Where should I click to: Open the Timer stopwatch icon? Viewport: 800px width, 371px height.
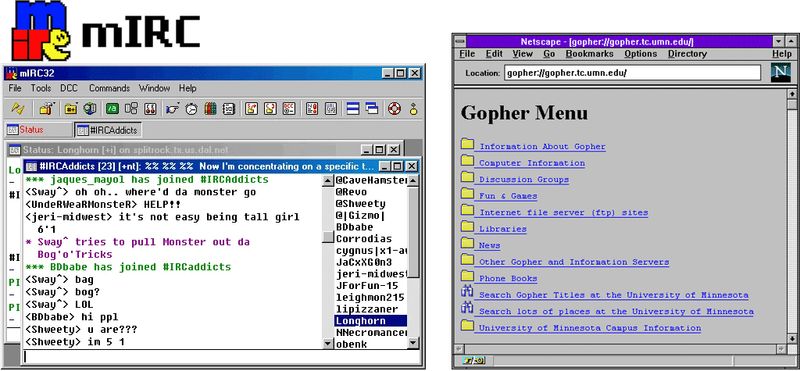point(191,108)
